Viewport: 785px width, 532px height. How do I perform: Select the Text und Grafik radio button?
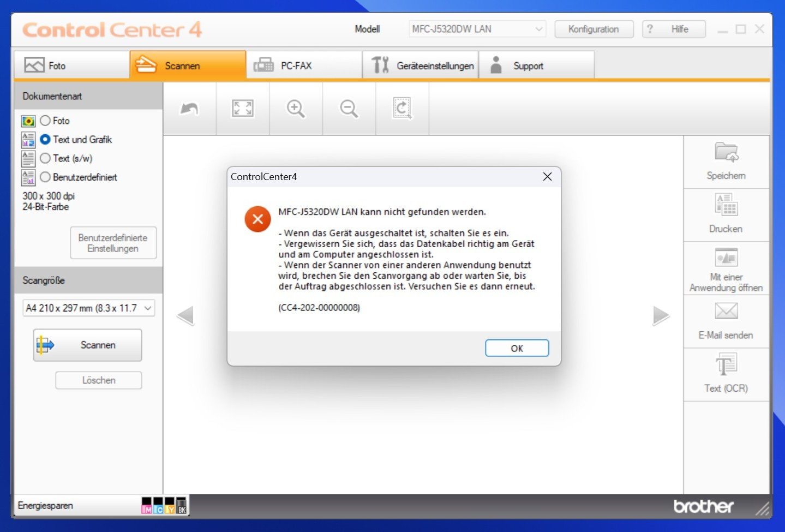coord(45,140)
